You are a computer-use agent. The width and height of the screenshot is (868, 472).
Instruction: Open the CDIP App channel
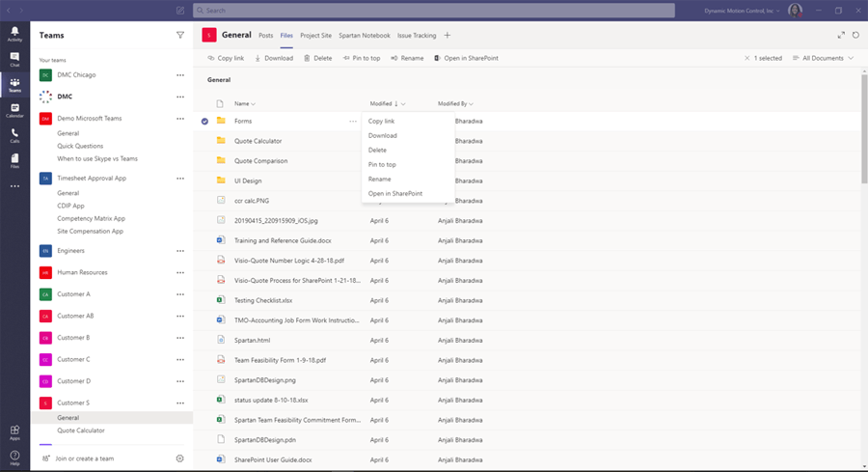[70, 206]
